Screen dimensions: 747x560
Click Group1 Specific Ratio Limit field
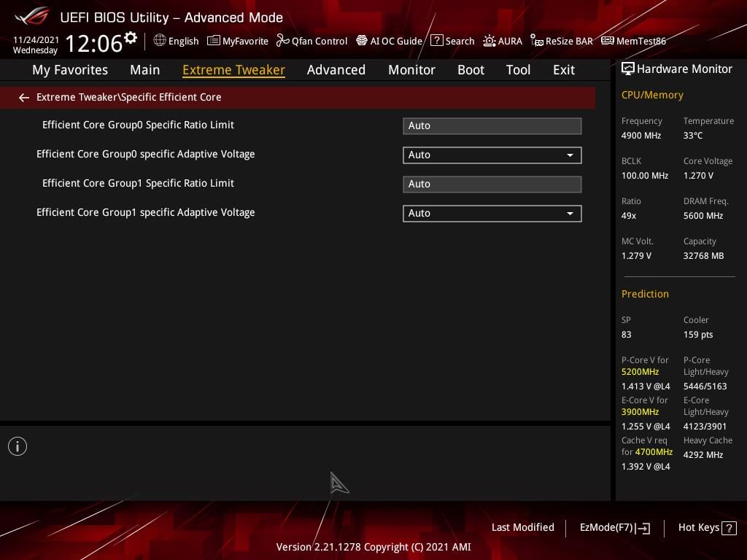point(492,184)
